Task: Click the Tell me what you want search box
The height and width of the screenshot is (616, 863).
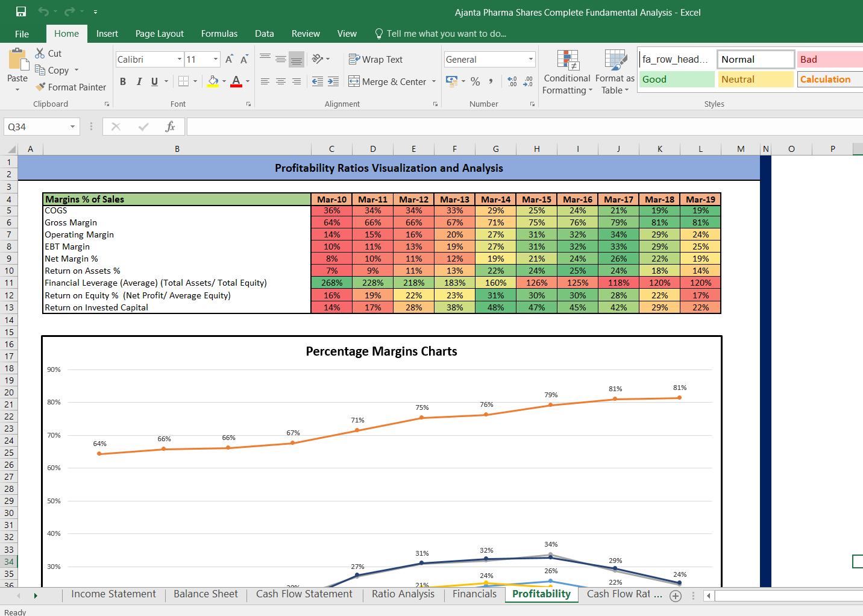Action: [x=441, y=34]
